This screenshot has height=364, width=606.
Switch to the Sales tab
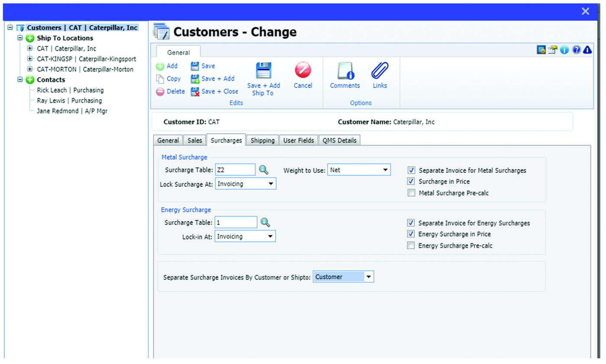pyautogui.click(x=195, y=140)
